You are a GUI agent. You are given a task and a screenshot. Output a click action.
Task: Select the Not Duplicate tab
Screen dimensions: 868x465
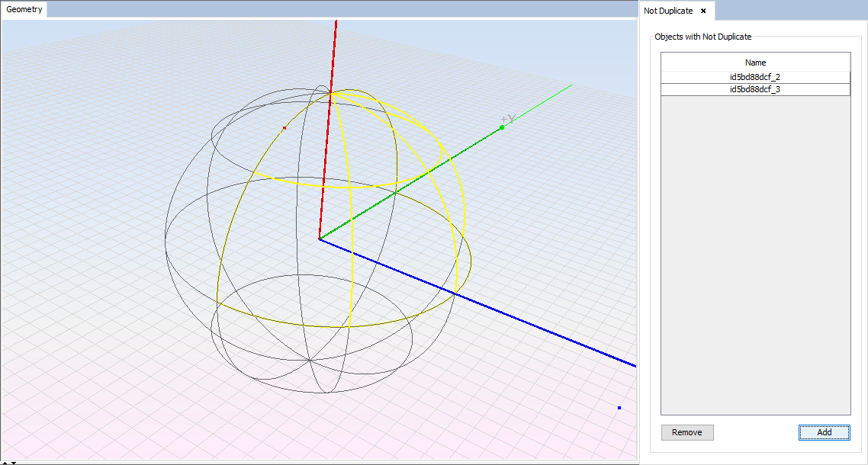click(x=668, y=11)
